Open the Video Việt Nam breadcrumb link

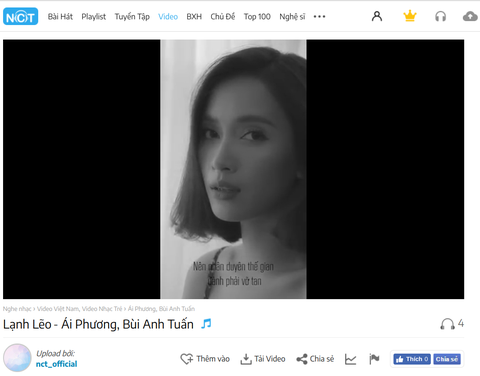pos(58,309)
